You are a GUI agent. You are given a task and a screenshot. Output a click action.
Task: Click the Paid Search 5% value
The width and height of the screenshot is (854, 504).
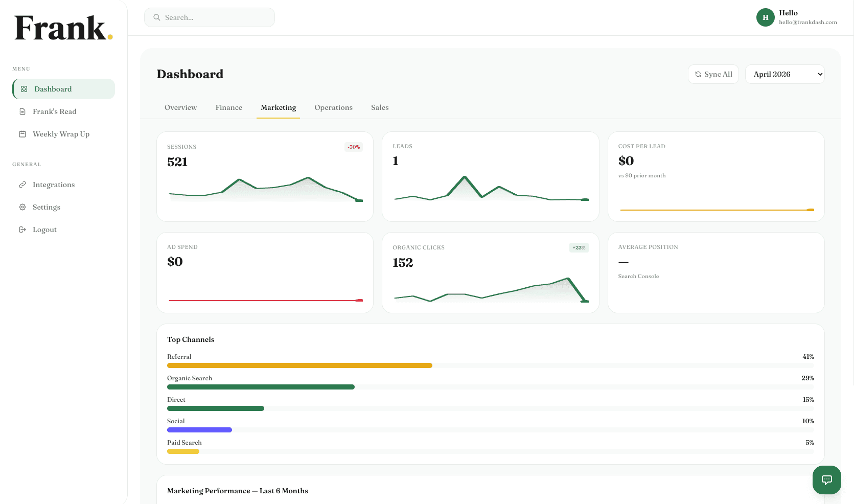(810, 443)
